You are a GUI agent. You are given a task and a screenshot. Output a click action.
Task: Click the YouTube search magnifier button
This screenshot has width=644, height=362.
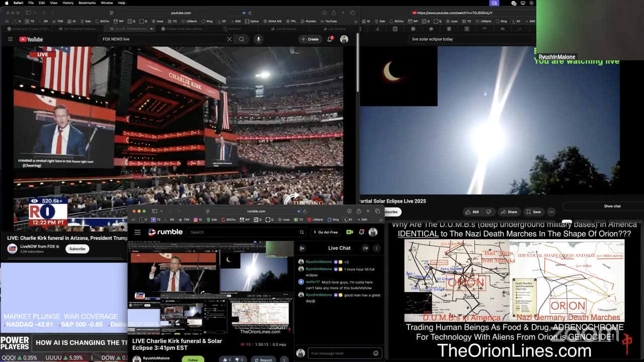[x=242, y=39]
